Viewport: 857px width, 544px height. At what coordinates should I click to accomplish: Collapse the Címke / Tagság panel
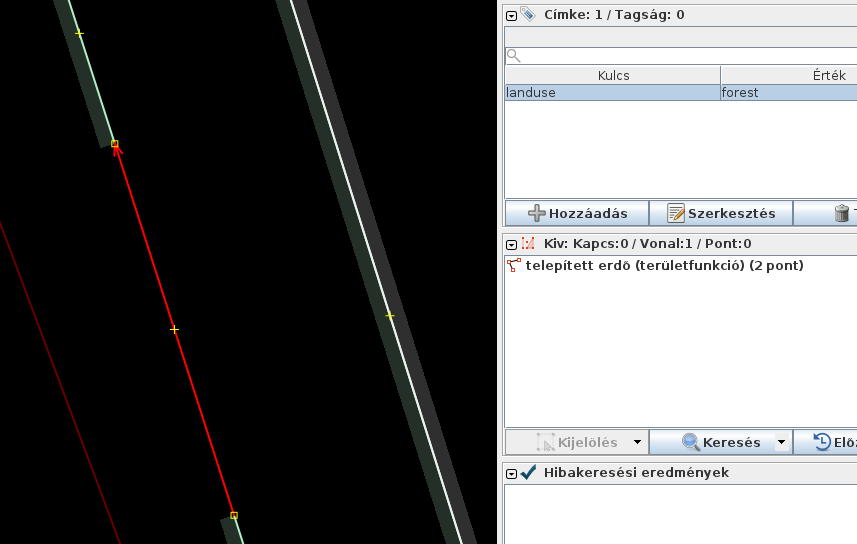tap(511, 16)
